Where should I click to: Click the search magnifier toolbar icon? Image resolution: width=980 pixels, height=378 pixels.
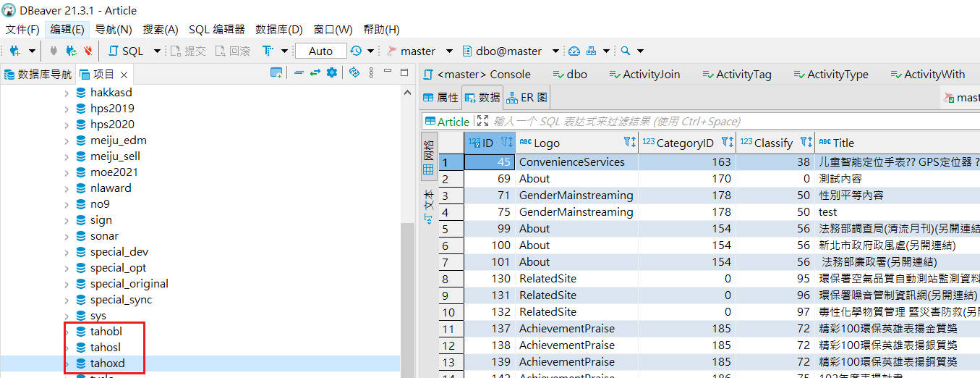(x=625, y=51)
